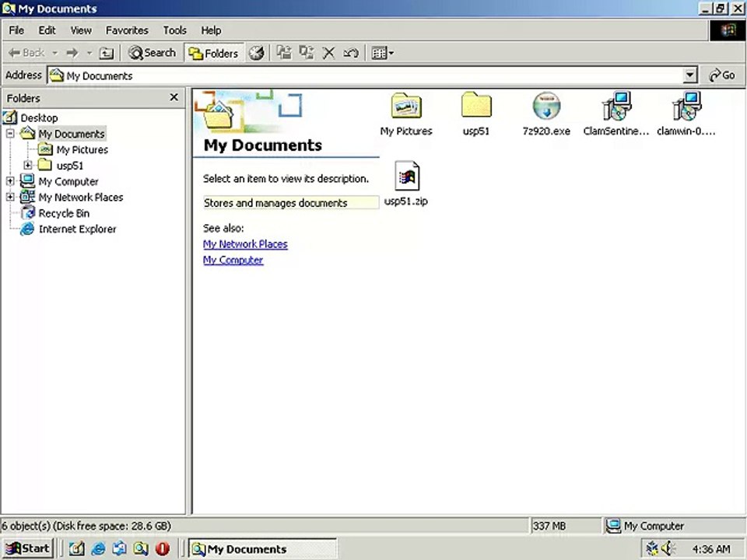Click the Start button
The width and height of the screenshot is (747, 560).
pyautogui.click(x=28, y=548)
